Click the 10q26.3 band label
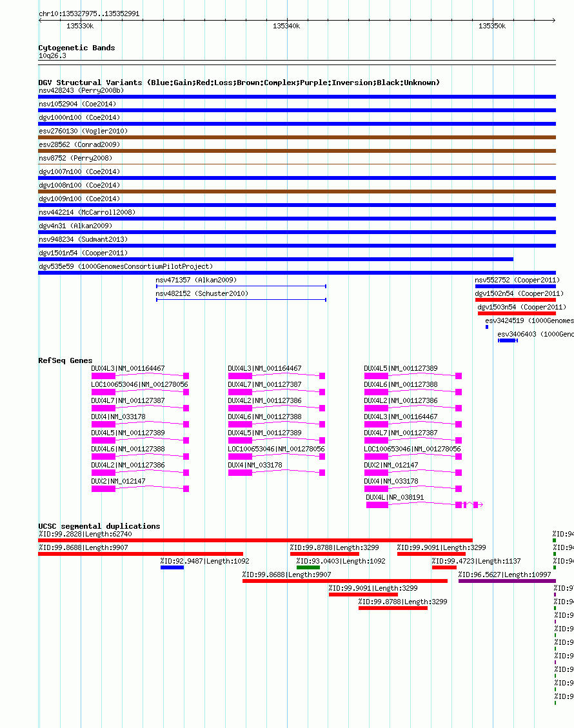The height and width of the screenshot is (728, 574). pos(52,55)
